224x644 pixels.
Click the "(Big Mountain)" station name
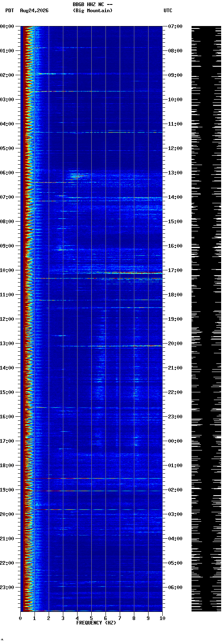(x=93, y=11)
